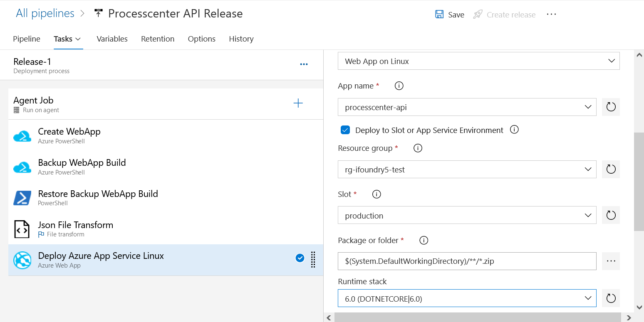Screen dimensions: 644x322
Task: Switch to the Variables tab
Action: click(112, 39)
